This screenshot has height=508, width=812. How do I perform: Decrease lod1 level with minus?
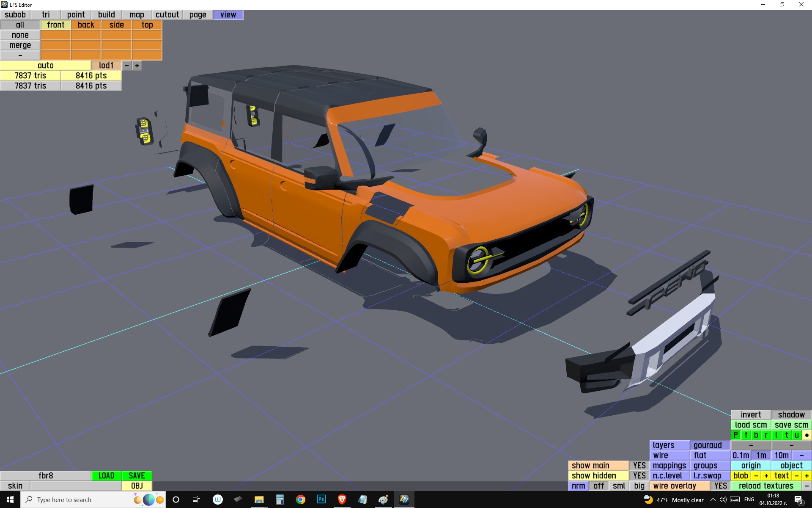(126, 66)
